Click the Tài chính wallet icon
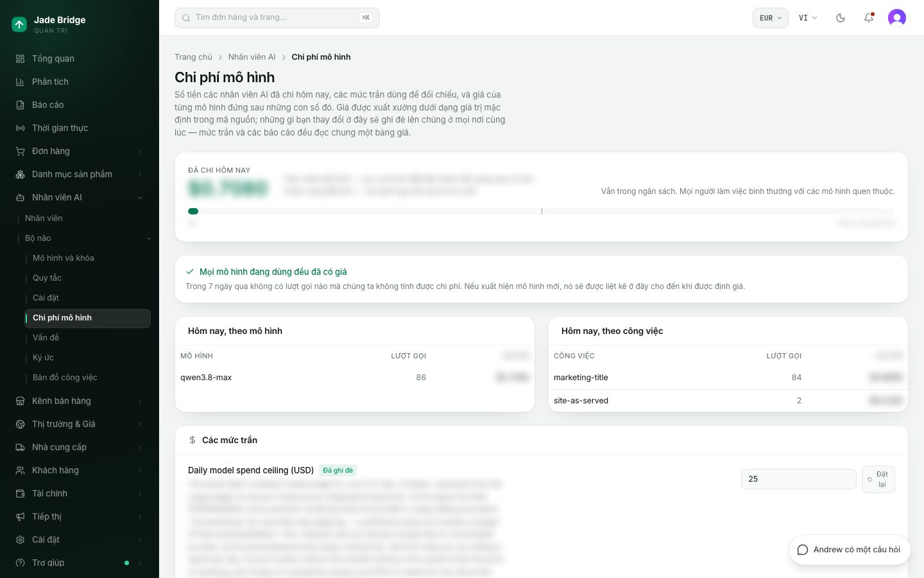Image resolution: width=924 pixels, height=578 pixels. point(20,493)
